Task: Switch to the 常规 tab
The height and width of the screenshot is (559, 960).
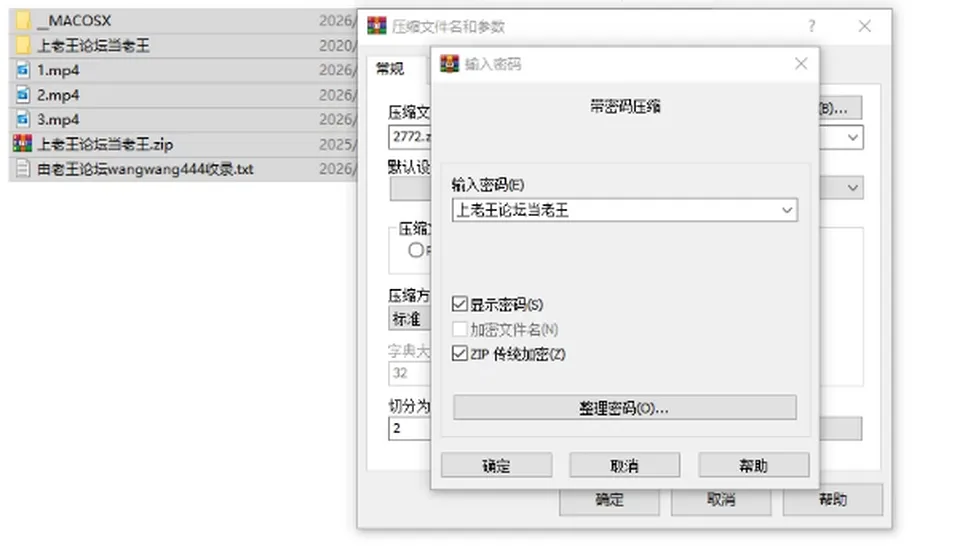Action: (x=390, y=69)
